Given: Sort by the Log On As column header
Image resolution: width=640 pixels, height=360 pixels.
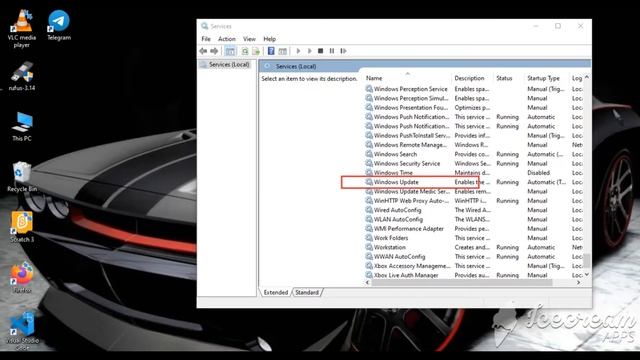Looking at the screenshot, I should [577, 78].
